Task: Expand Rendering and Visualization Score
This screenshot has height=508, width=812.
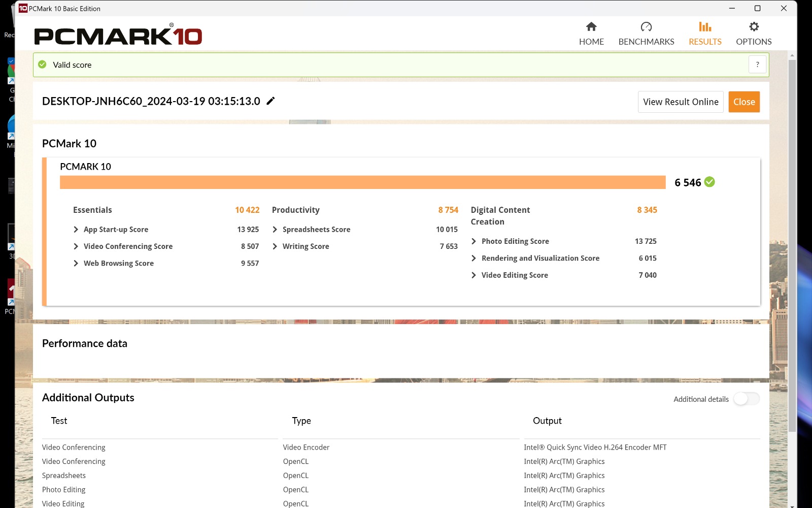Action: [474, 258]
